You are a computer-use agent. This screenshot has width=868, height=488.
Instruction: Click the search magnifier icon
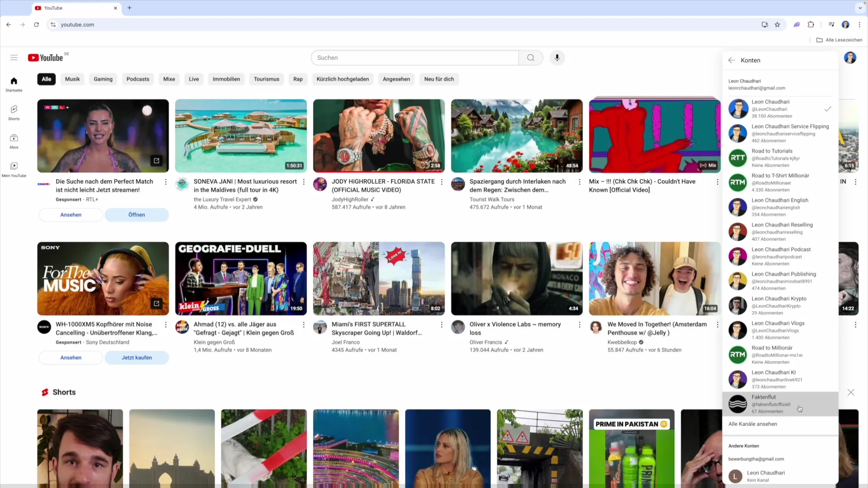click(x=530, y=57)
